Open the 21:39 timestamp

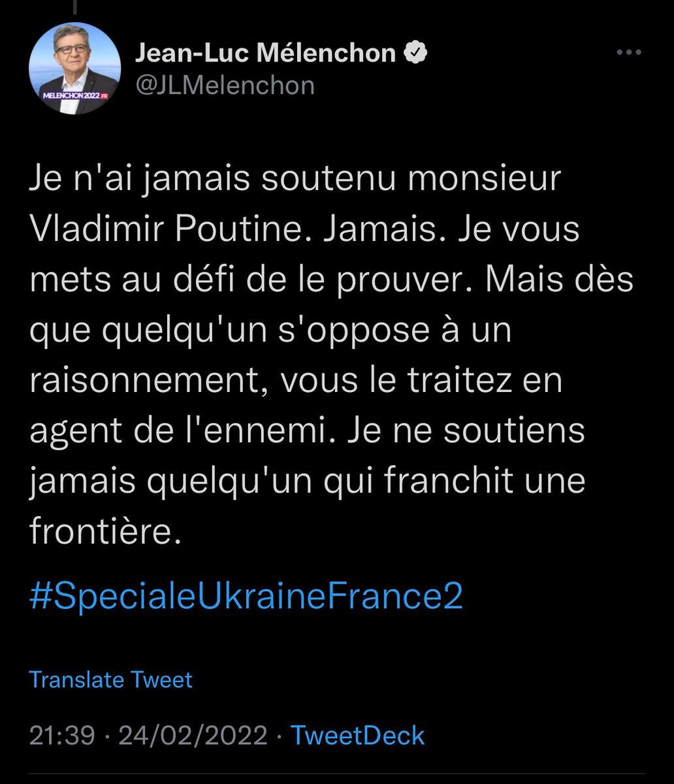(x=64, y=736)
